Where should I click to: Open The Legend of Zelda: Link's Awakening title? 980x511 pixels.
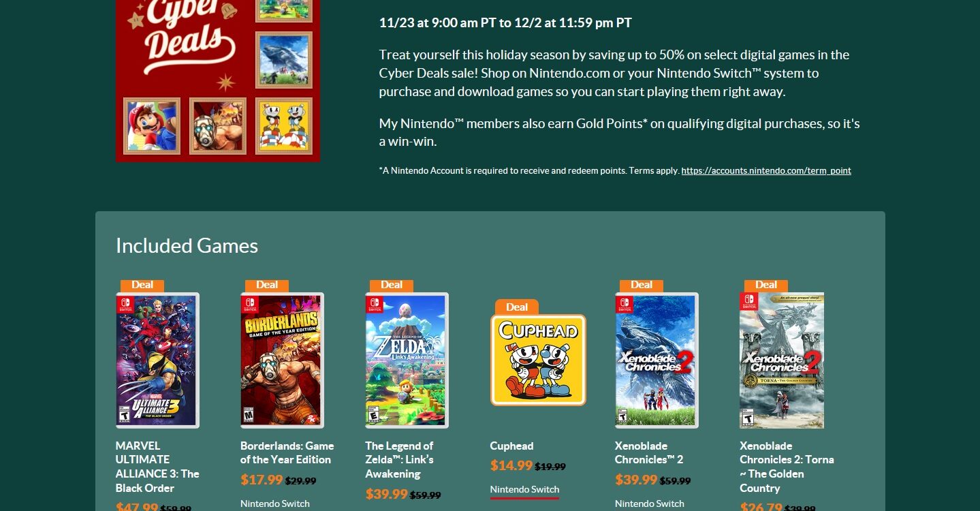point(400,460)
